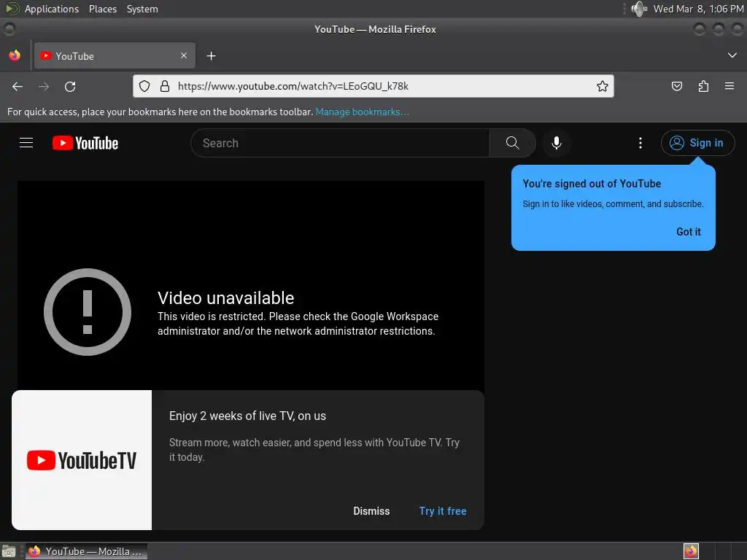Start voice search with the microphone icon

556,143
